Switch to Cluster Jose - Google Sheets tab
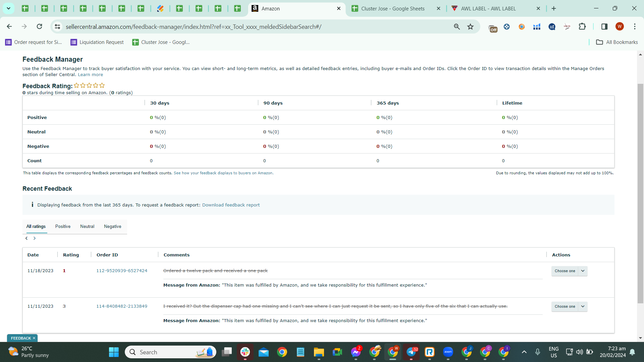 [x=393, y=8]
